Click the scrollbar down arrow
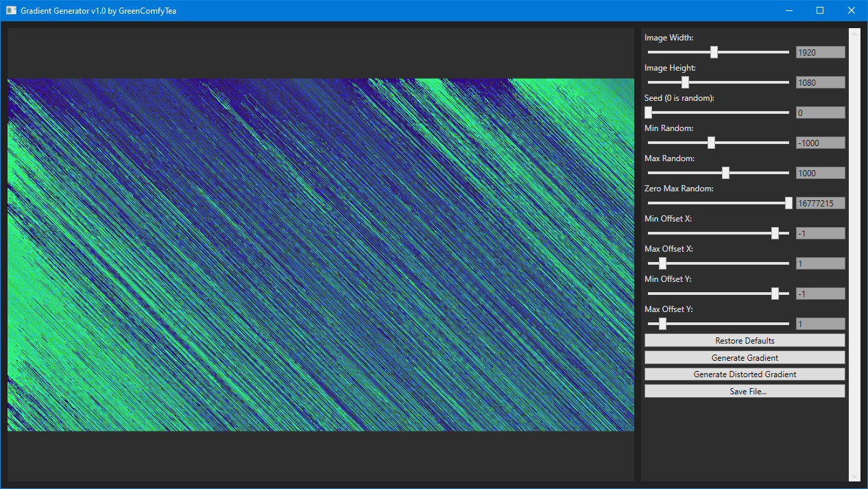 pos(854,475)
